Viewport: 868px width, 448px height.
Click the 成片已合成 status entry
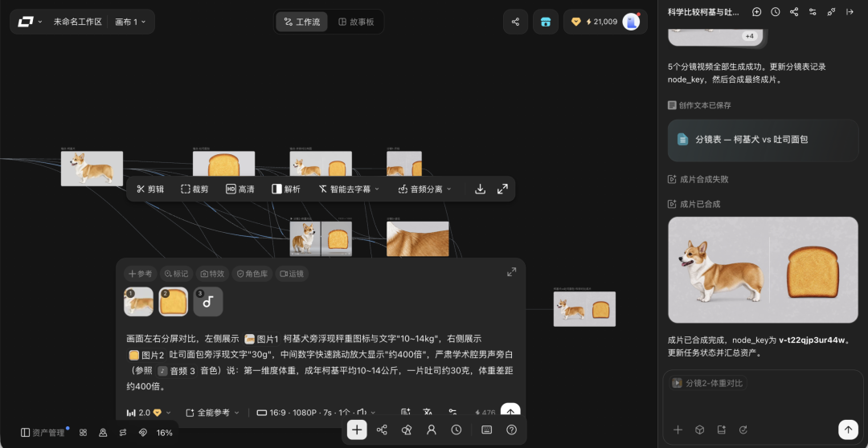[x=694, y=204]
